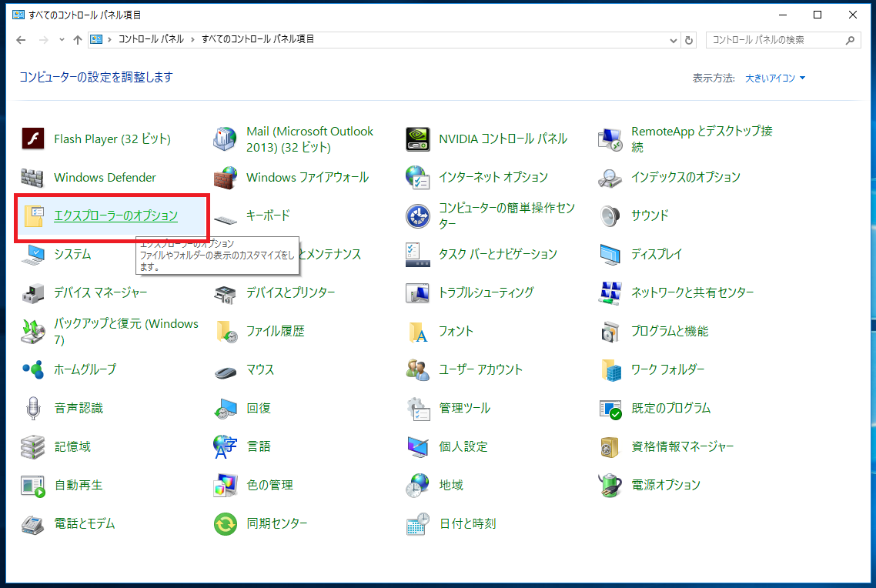
Task: Go up one level with Up arrow
Action: pyautogui.click(x=78, y=40)
